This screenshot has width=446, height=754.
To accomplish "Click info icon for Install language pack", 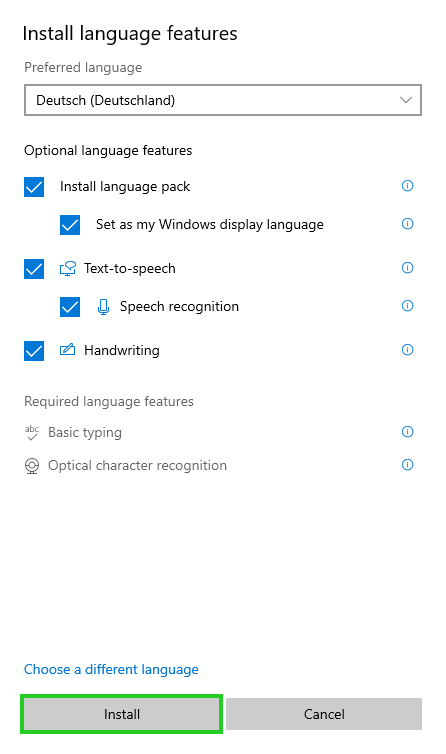I will (x=407, y=186).
